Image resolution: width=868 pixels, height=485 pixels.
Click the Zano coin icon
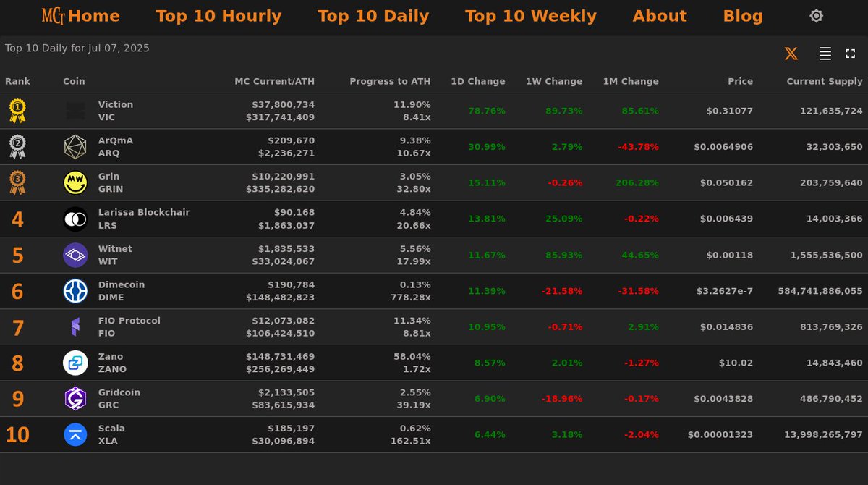(75, 363)
